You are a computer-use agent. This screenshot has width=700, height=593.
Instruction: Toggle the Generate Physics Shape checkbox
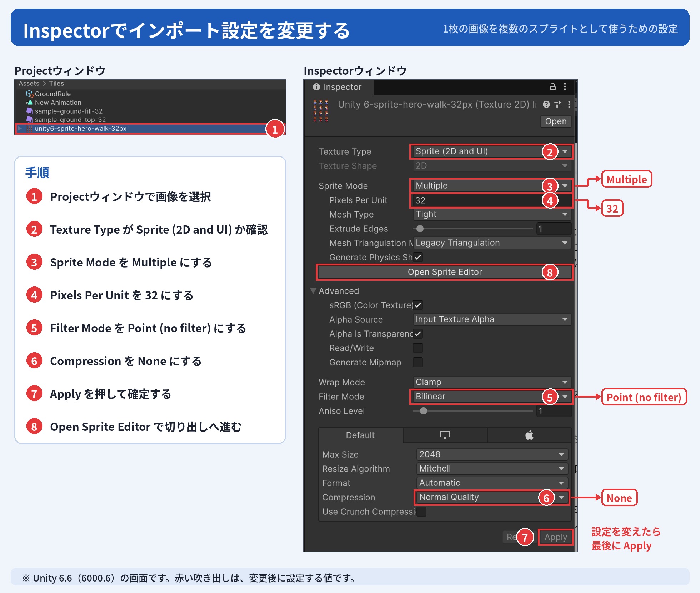point(418,257)
